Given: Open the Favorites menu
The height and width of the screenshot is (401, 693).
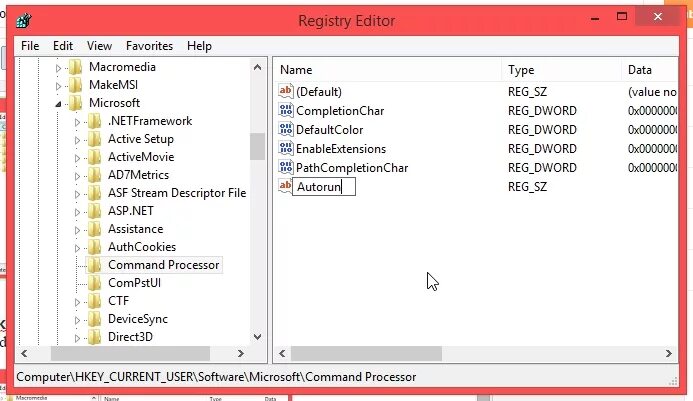Looking at the screenshot, I should pos(149,46).
